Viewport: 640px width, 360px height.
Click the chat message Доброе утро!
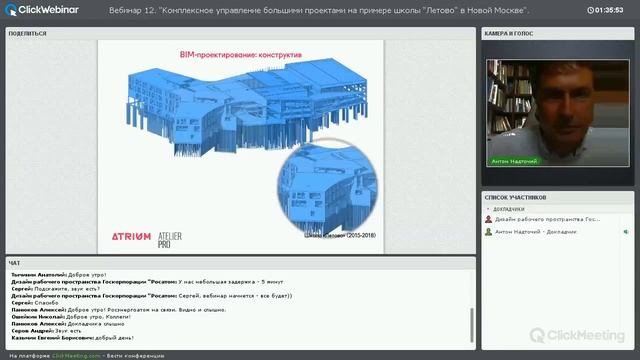coord(87,275)
